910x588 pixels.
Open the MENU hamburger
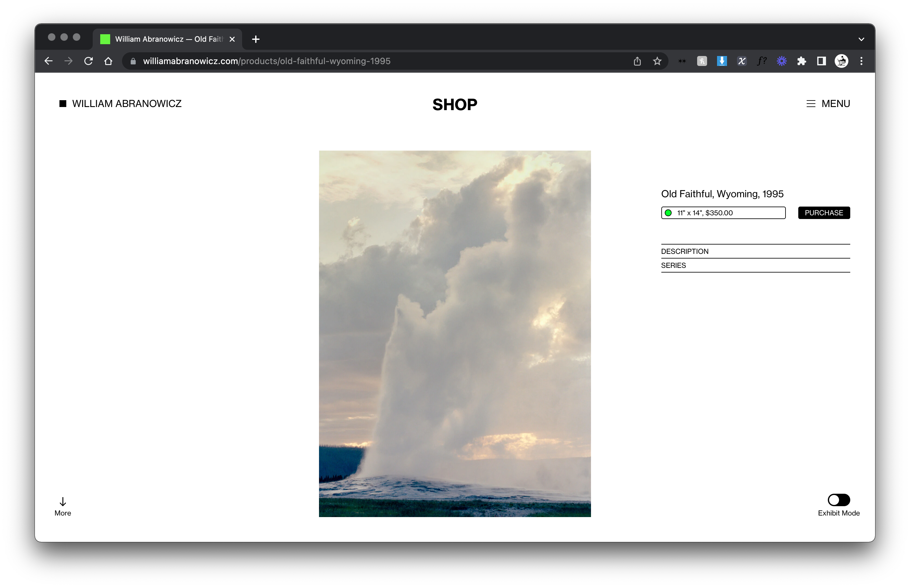coord(828,104)
